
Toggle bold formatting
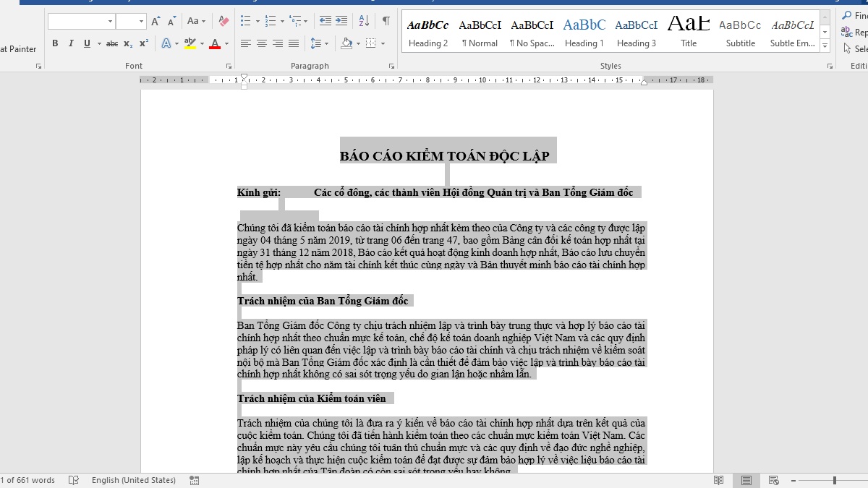tap(55, 43)
